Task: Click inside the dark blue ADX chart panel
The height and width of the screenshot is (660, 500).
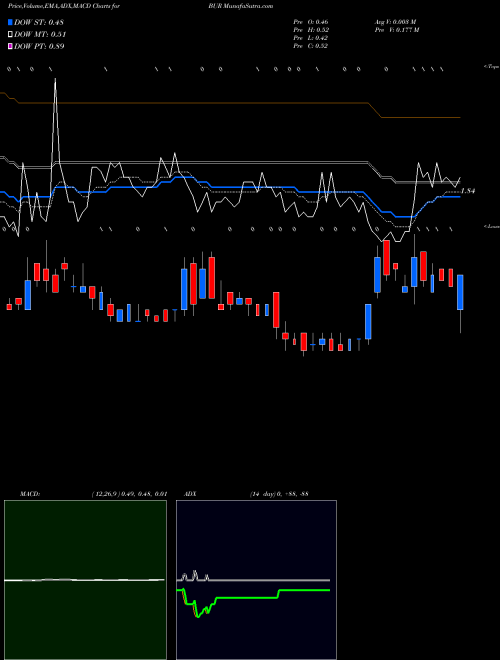Action: pyautogui.click(x=256, y=580)
